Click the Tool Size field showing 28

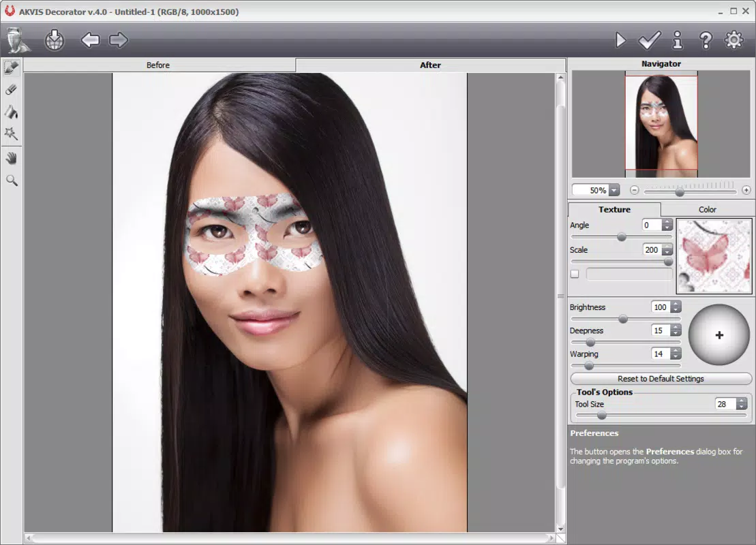coord(725,404)
